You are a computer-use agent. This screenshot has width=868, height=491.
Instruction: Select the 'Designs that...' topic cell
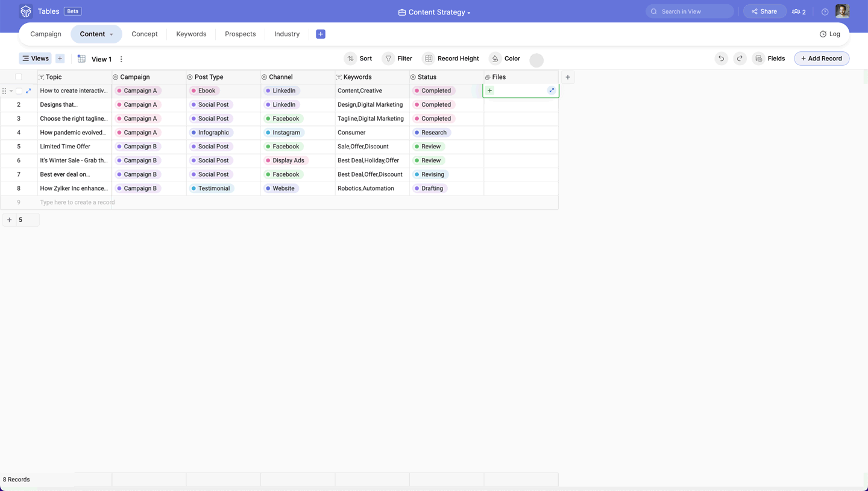click(x=75, y=105)
